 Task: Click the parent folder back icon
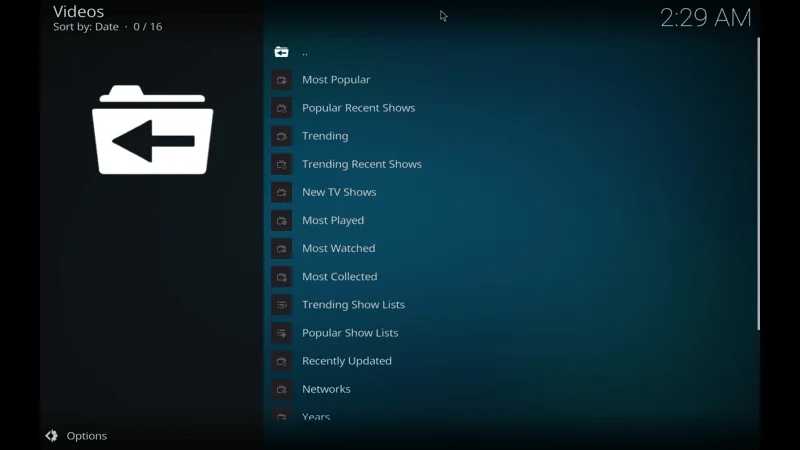281,52
